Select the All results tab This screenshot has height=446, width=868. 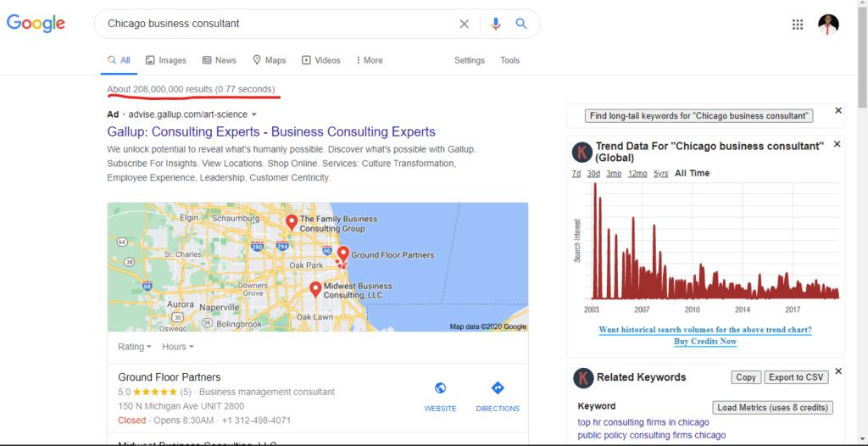click(119, 60)
